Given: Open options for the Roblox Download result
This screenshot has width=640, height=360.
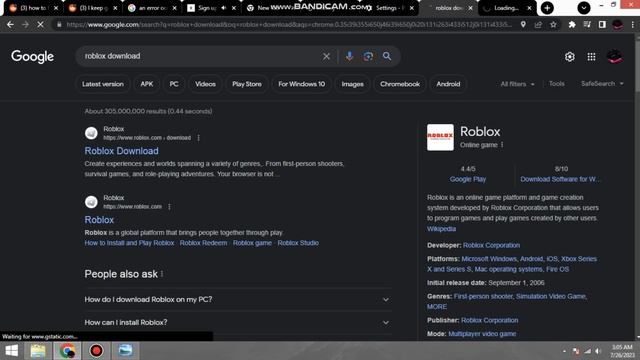Looking at the screenshot, I should click(198, 138).
